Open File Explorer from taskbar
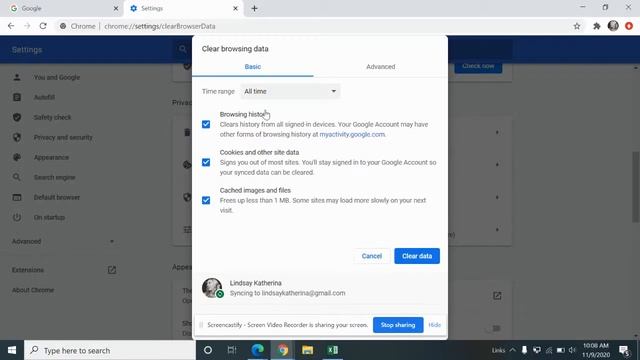The height and width of the screenshot is (360, 640). point(307,350)
